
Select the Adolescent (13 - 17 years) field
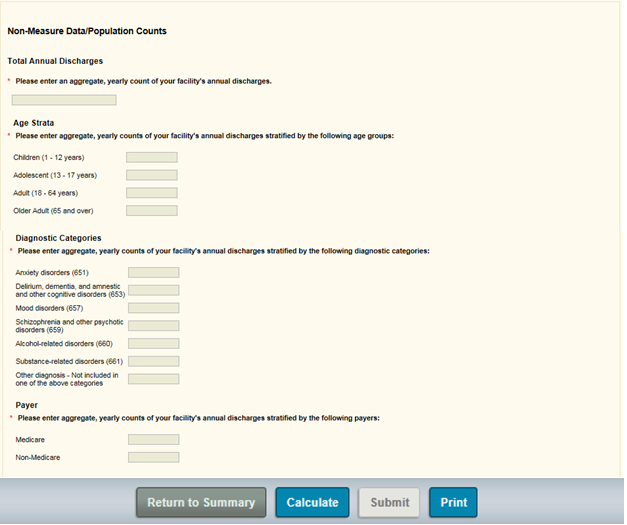(x=152, y=175)
